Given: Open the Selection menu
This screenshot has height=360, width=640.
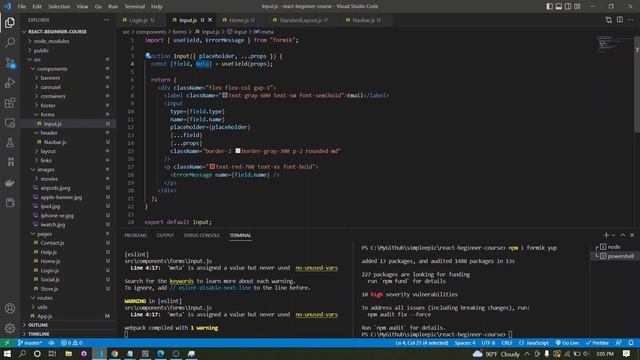Looking at the screenshot, I should pos(59,7).
